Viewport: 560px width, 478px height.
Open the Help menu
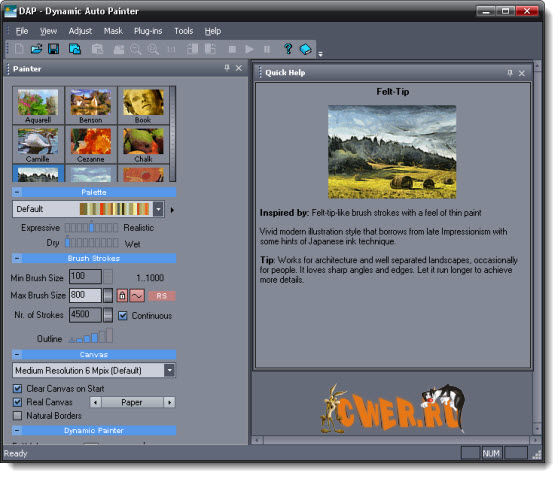point(212,31)
